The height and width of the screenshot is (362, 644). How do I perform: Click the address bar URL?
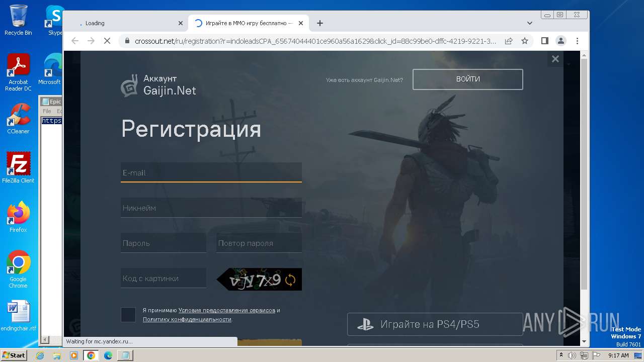coord(315,41)
